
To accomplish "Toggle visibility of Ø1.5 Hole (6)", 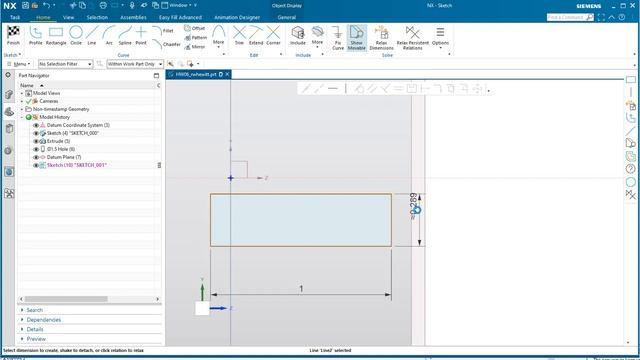I will (x=36, y=149).
